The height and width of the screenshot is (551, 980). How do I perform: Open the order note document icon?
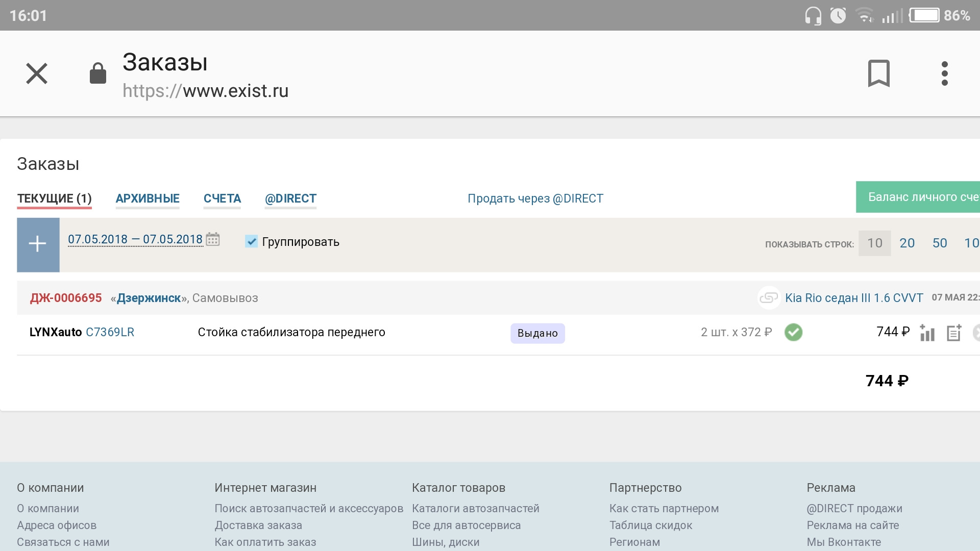[954, 333]
